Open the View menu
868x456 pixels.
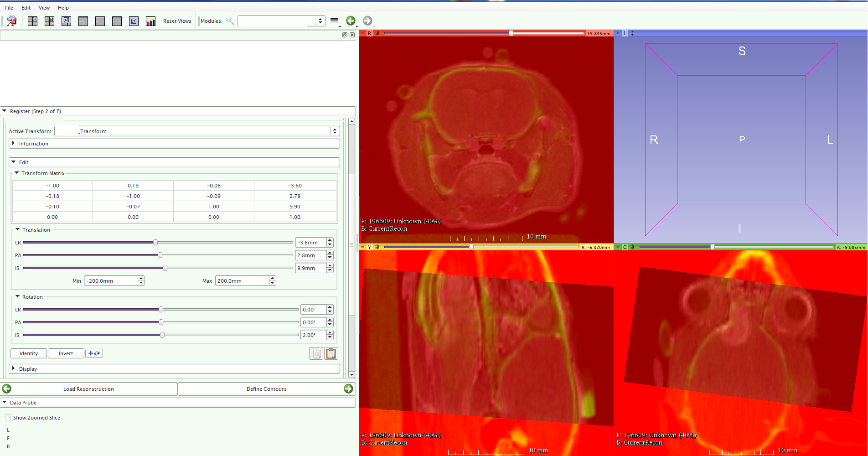[x=44, y=8]
